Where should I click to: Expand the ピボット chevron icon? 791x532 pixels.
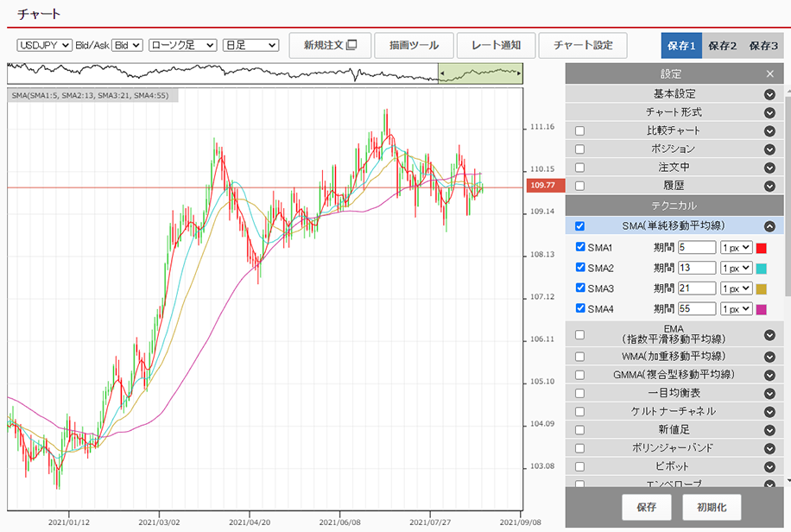769,466
